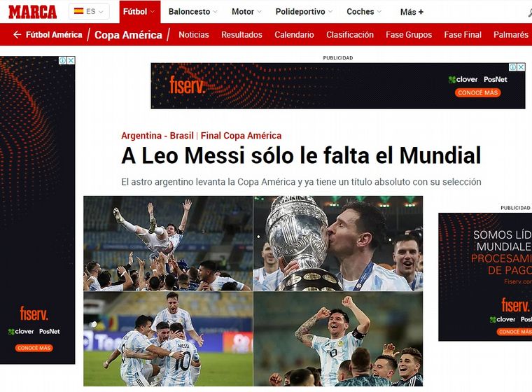Switch to the Resultados tab
Screen dimensions: 532x392
(241, 34)
